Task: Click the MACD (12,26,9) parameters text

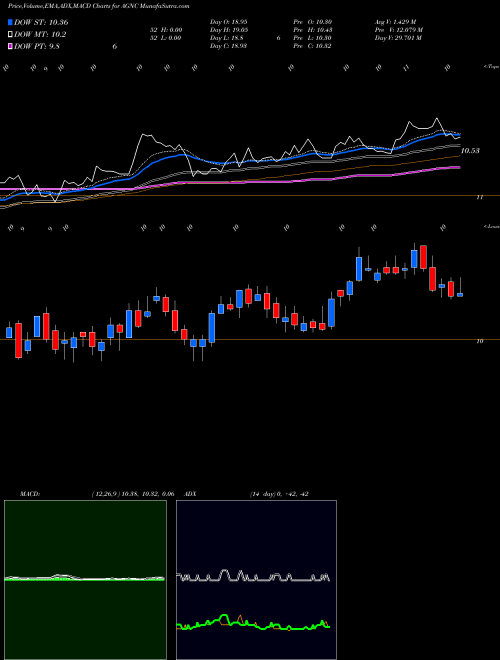Action: click(x=133, y=494)
